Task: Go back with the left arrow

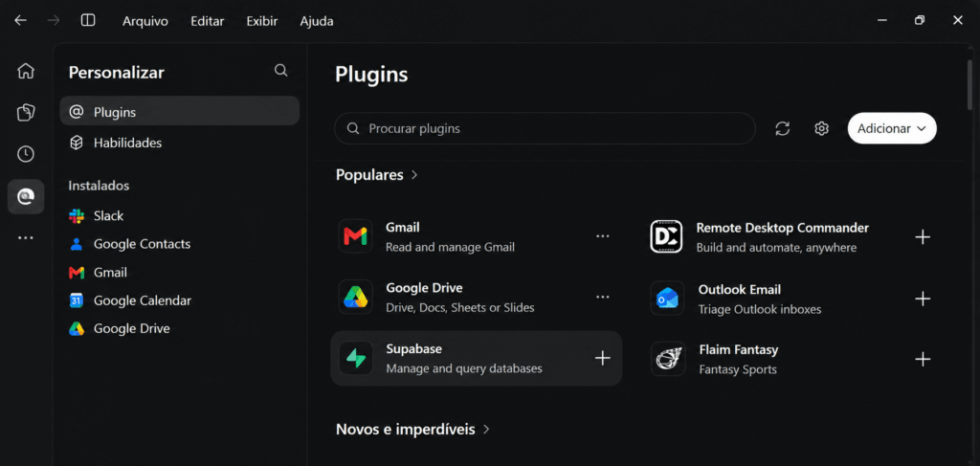Action: (x=21, y=21)
